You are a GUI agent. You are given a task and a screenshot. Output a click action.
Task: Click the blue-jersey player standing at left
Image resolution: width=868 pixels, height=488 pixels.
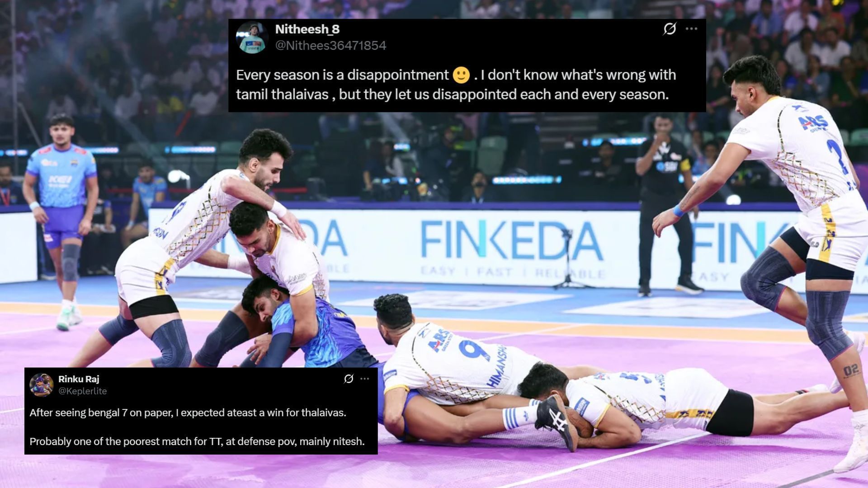(x=61, y=221)
